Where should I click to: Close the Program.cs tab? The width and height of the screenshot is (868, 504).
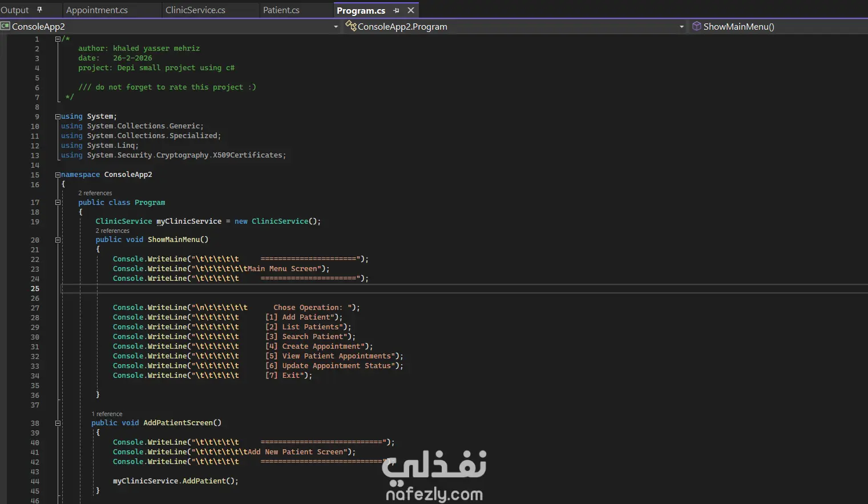[x=411, y=10]
